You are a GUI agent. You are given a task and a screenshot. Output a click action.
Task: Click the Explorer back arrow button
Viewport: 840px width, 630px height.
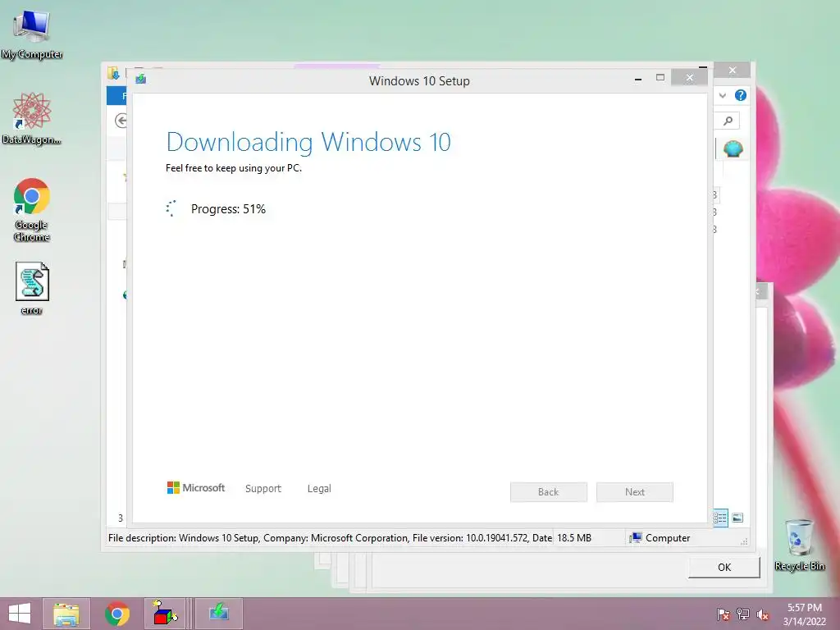(121, 121)
